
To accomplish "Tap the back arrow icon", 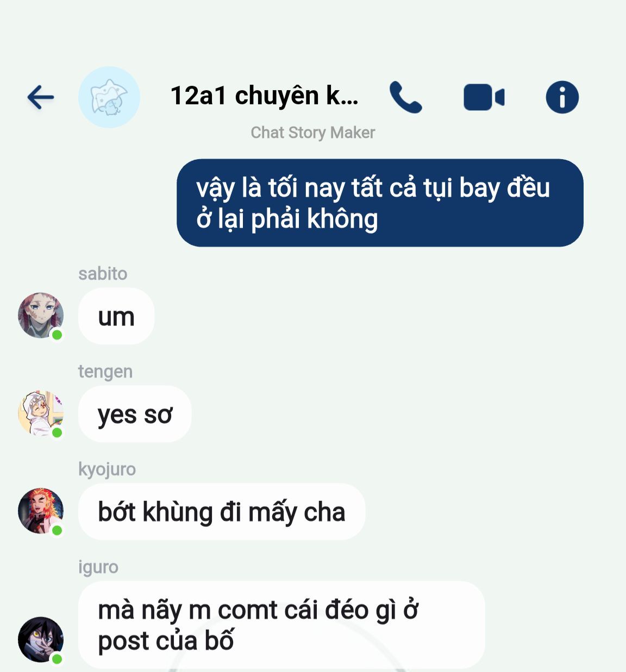I will (41, 98).
